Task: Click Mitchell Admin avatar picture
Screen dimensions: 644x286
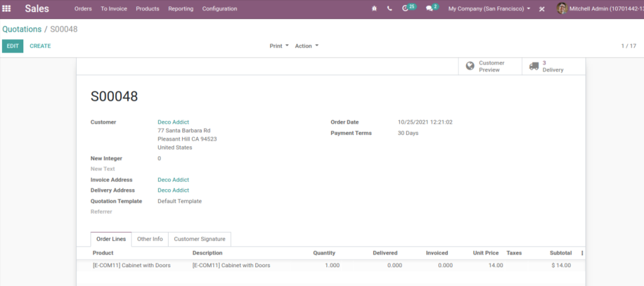Action: coord(562,8)
